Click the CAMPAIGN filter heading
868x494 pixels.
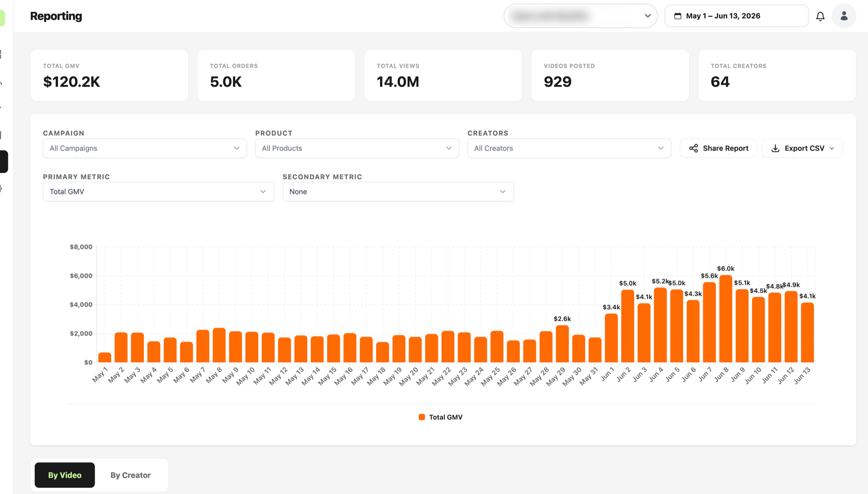pyautogui.click(x=63, y=133)
